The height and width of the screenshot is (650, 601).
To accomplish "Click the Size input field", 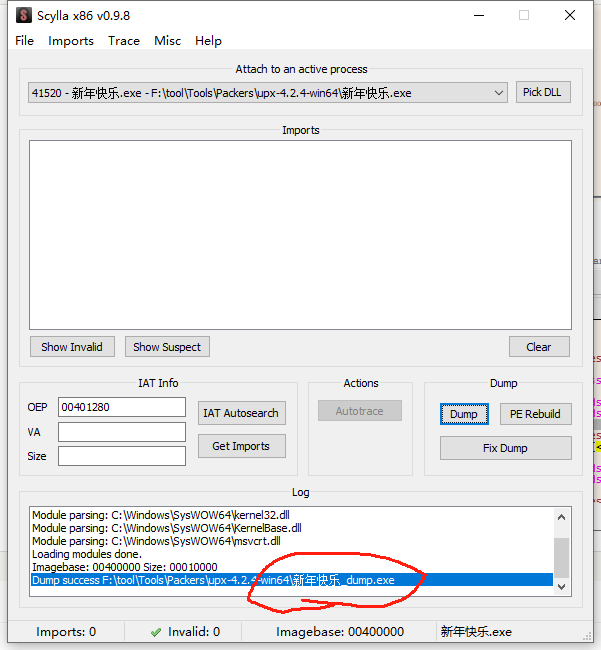I will [122, 456].
